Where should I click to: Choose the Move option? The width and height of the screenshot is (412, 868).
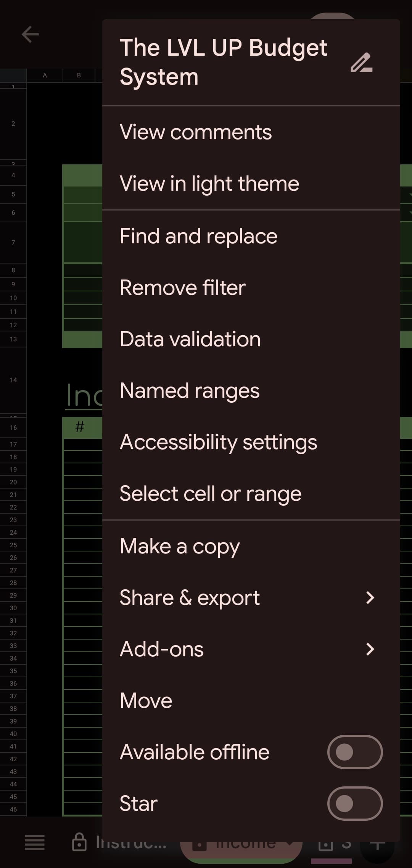pyautogui.click(x=251, y=701)
